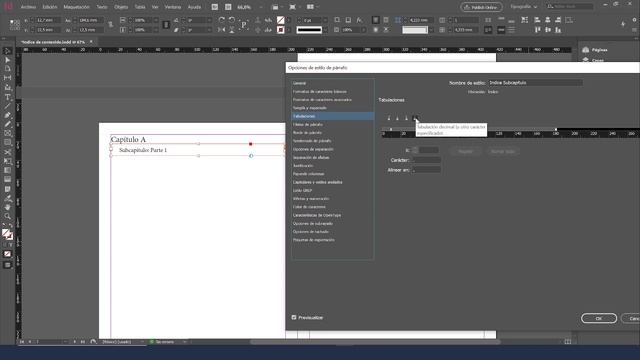Select the Eyedropper tool
The image size is (640, 360).
(x=7, y=198)
